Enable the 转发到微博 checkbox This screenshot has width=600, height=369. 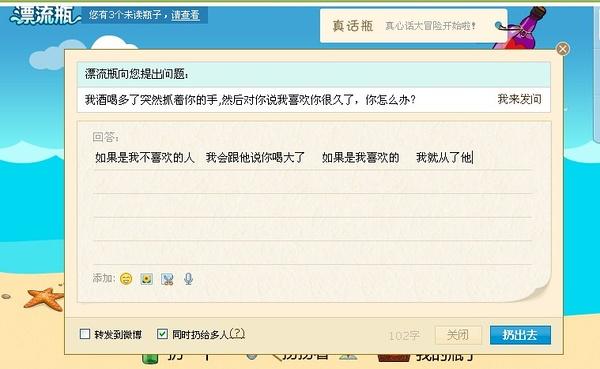85,334
